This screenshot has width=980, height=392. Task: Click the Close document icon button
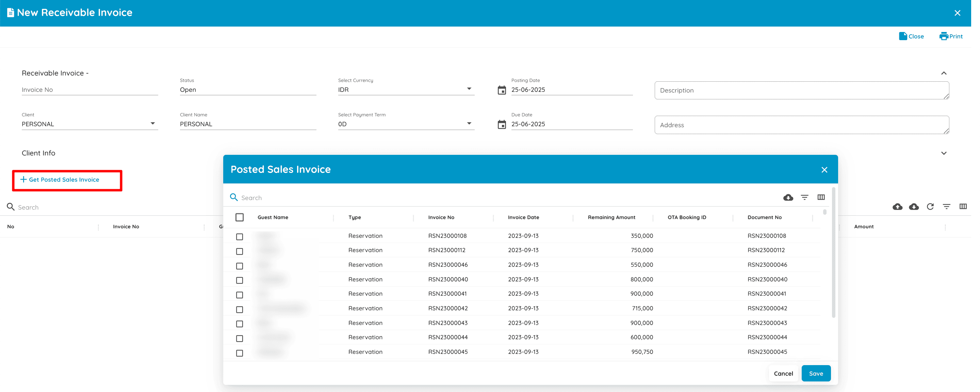point(911,36)
